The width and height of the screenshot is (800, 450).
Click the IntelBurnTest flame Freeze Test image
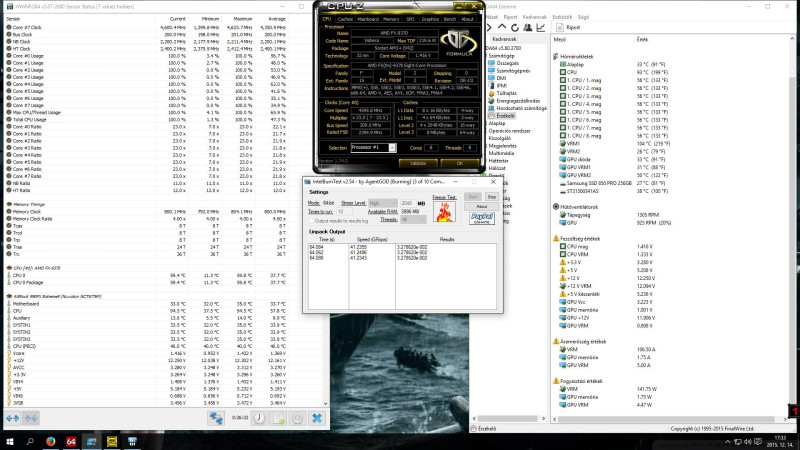click(x=444, y=212)
